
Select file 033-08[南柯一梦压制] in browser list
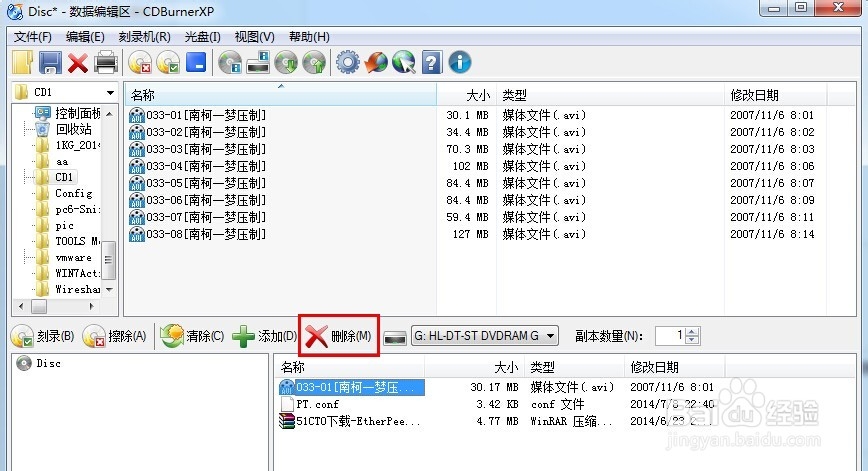pos(206,234)
